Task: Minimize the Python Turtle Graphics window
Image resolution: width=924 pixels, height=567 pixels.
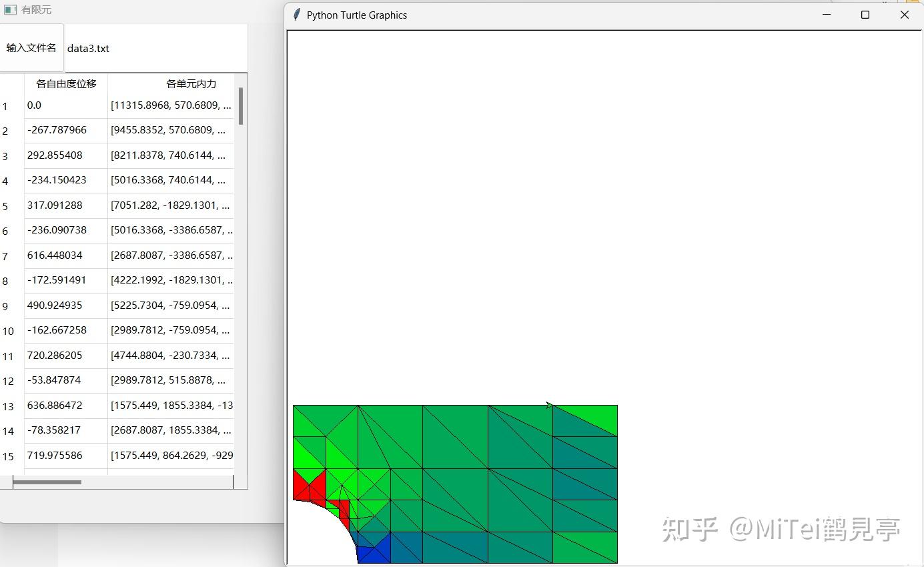Action: [x=827, y=15]
